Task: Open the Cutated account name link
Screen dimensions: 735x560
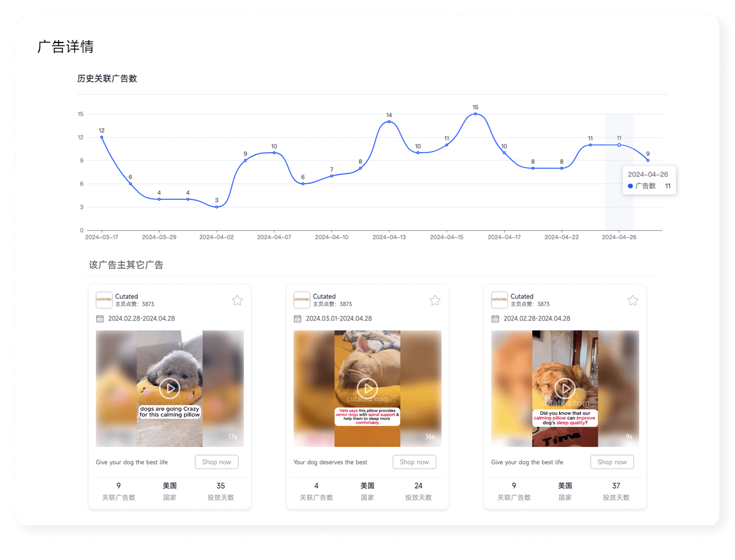Action: 126,296
